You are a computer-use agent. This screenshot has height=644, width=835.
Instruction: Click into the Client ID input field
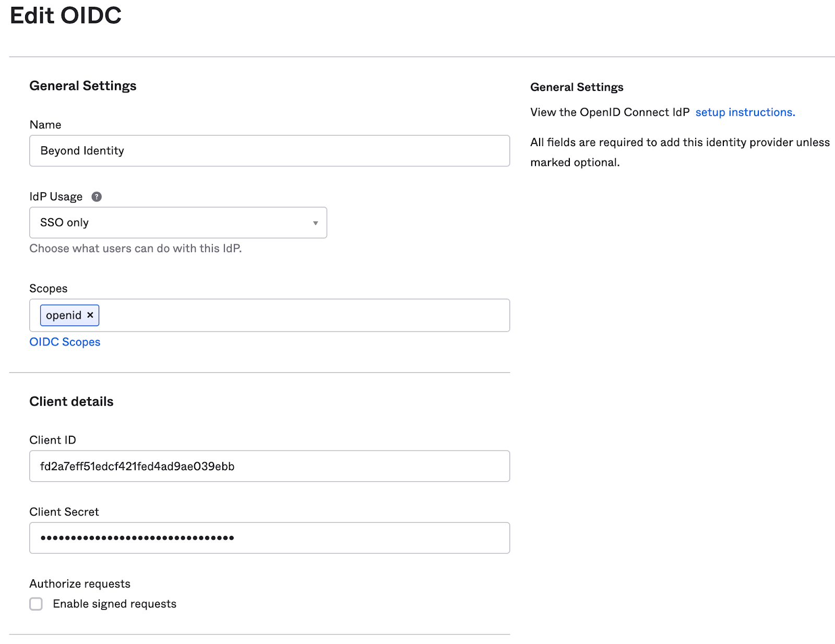point(269,466)
